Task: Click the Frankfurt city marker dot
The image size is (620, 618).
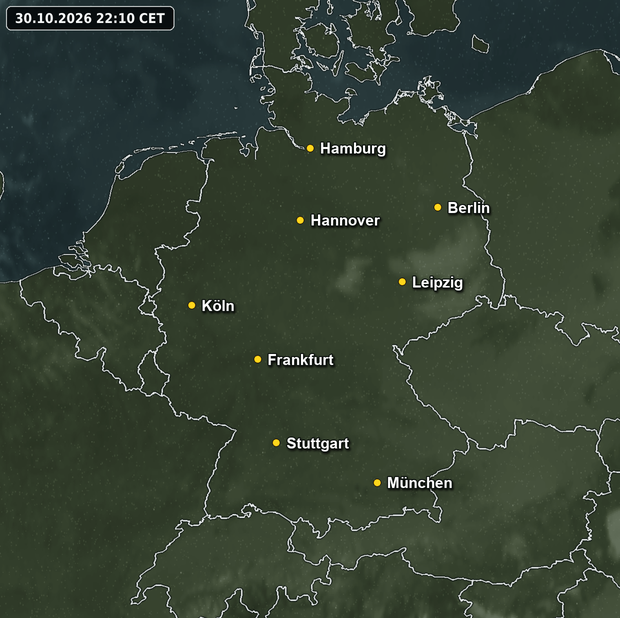Action: 257,359
